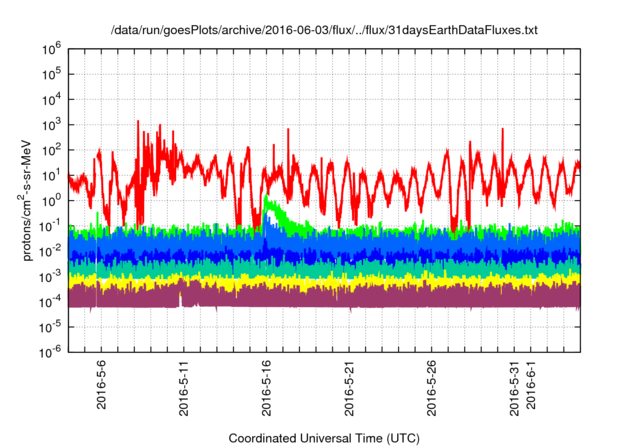Click the 10^-2 y-axis tick label
Viewport: 640px width, 448px height.
pyautogui.click(x=50, y=252)
